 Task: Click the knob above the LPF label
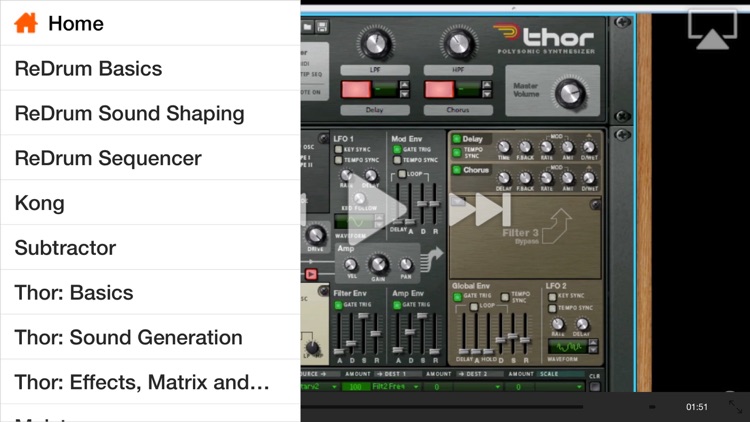(x=375, y=44)
